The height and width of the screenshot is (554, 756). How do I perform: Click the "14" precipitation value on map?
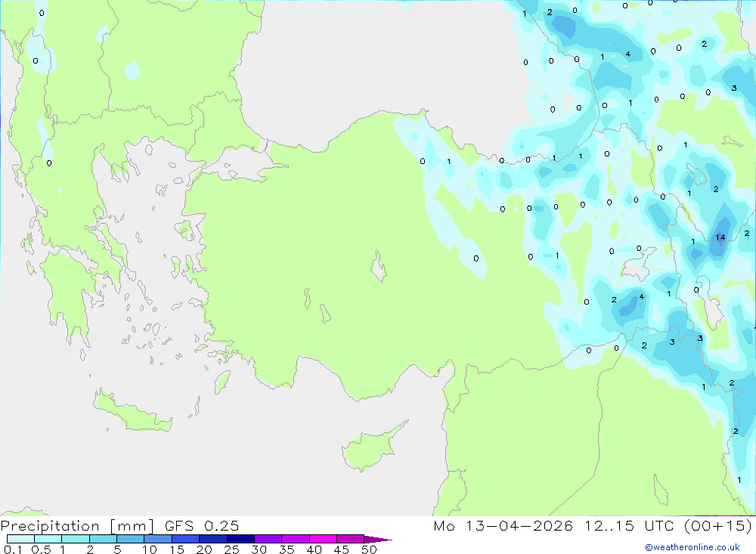pos(720,237)
